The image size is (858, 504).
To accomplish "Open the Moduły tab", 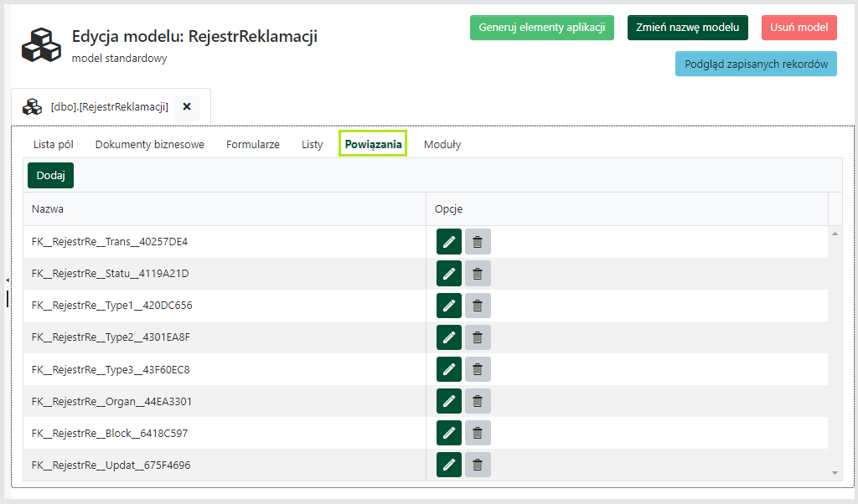I will point(442,144).
